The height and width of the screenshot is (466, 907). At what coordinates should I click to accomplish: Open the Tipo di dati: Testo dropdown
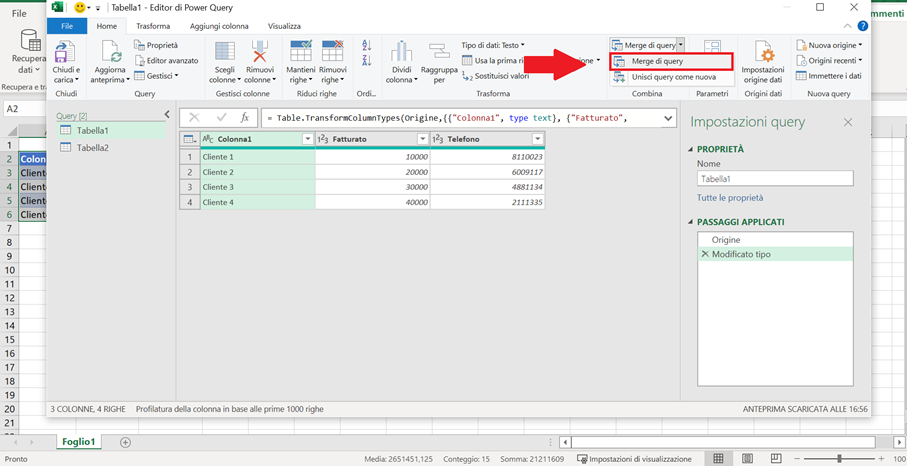pyautogui.click(x=493, y=45)
